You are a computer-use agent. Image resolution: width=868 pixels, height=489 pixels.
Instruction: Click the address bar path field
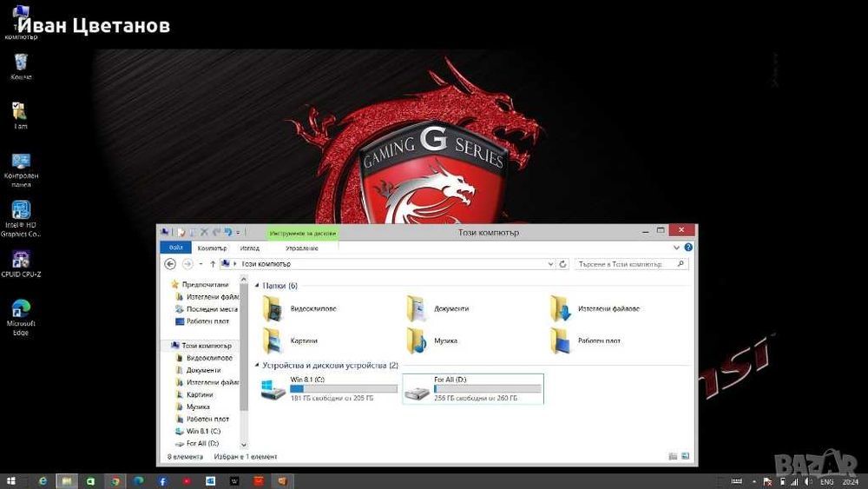coord(387,264)
